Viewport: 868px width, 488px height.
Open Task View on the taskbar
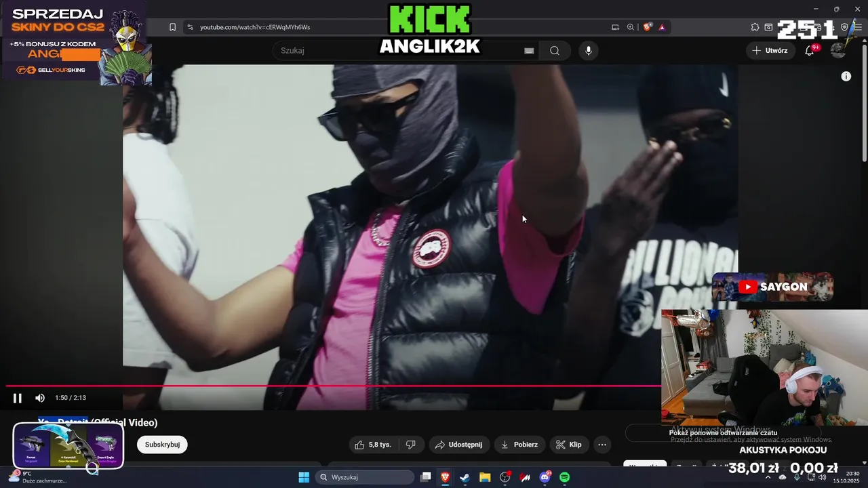pos(425,477)
